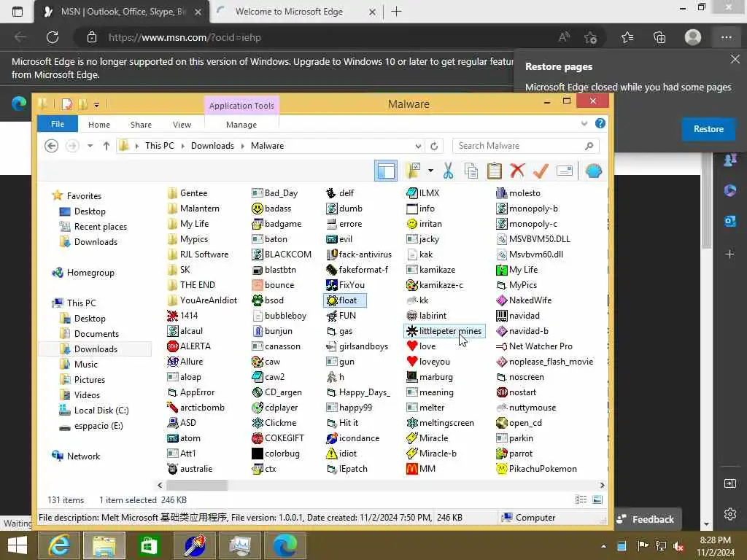Dismiss the Restore pages popup
This screenshot has width=747, height=560.
(x=735, y=59)
